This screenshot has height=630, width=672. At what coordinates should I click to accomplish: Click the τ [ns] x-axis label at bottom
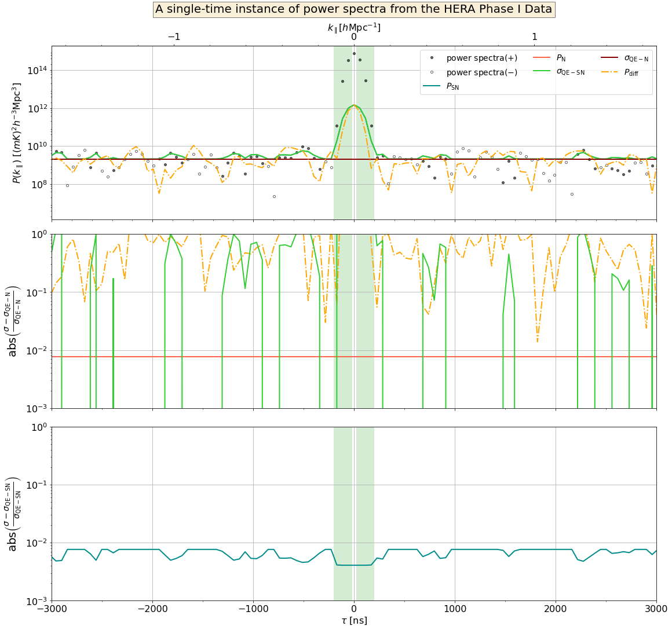tap(354, 621)
